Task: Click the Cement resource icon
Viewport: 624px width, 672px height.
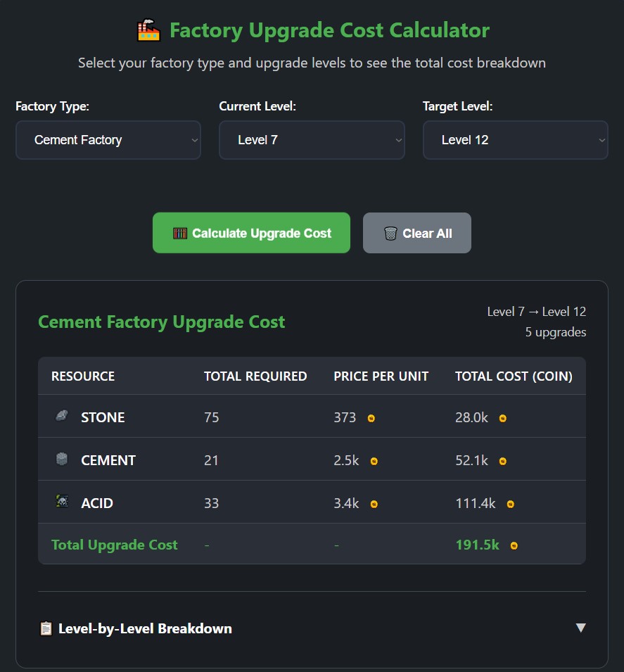Action: pos(62,459)
